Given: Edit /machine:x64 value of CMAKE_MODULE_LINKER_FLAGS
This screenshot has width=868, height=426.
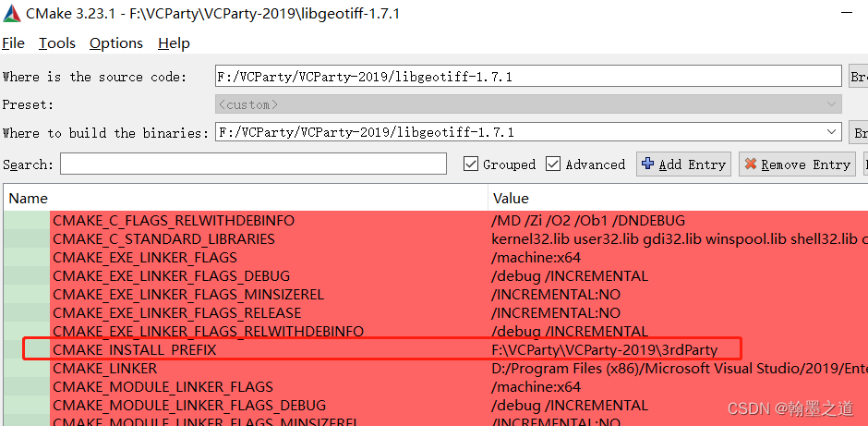Looking at the screenshot, I should 536,386.
